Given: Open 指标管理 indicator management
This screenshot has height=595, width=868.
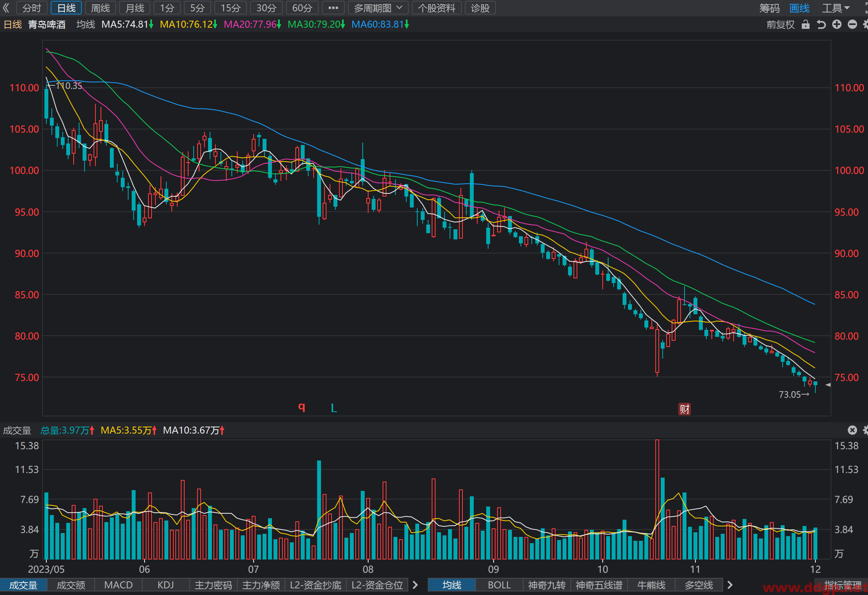Looking at the screenshot, I should (x=843, y=585).
